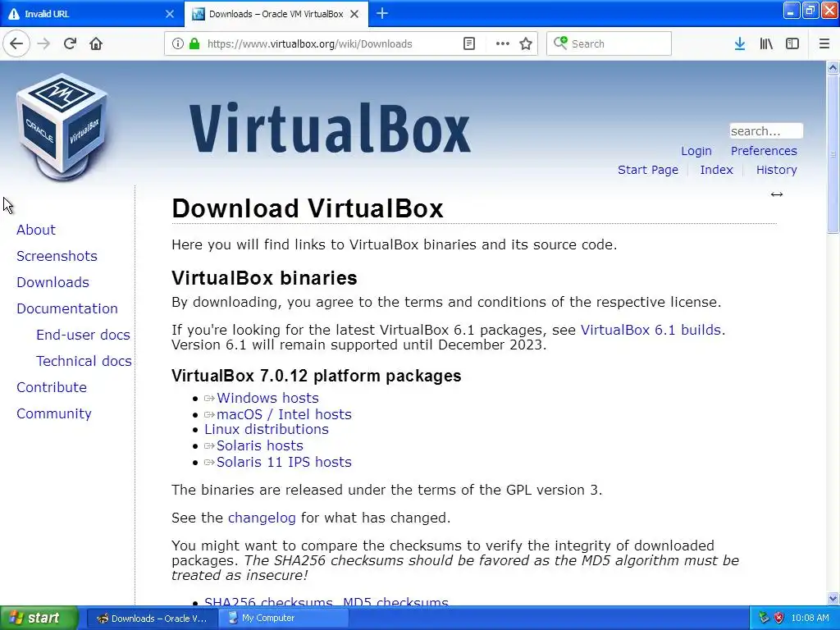Click the green secure padlock icon
This screenshot has width=840, height=630.
194,44
